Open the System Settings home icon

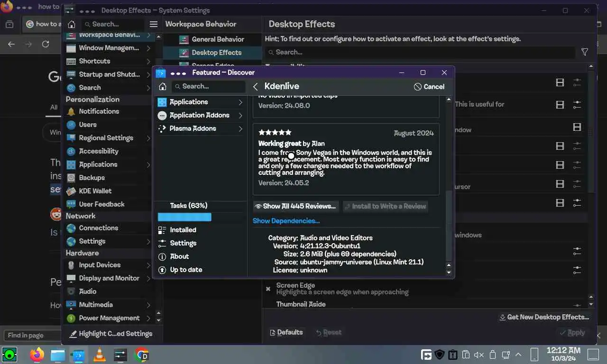71,24
